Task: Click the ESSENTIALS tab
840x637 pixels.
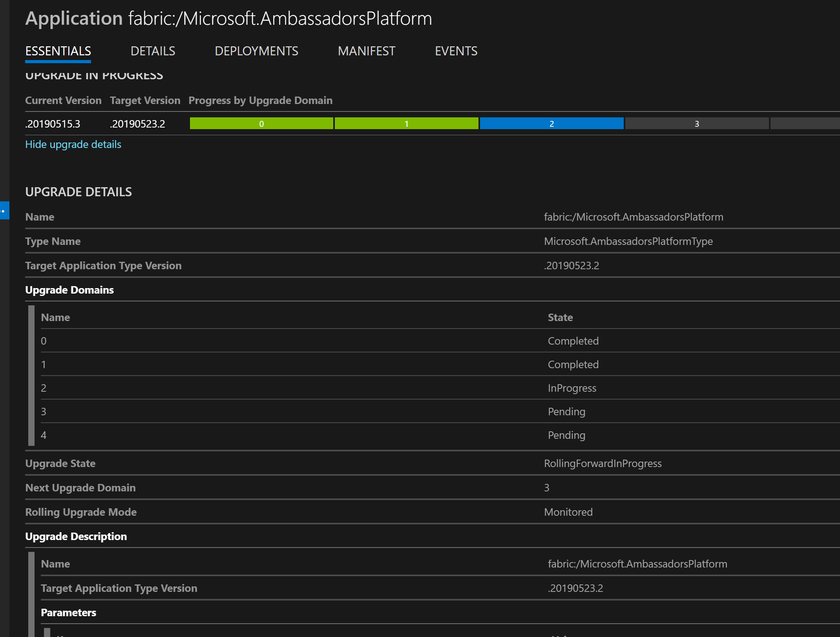Action: coord(58,51)
